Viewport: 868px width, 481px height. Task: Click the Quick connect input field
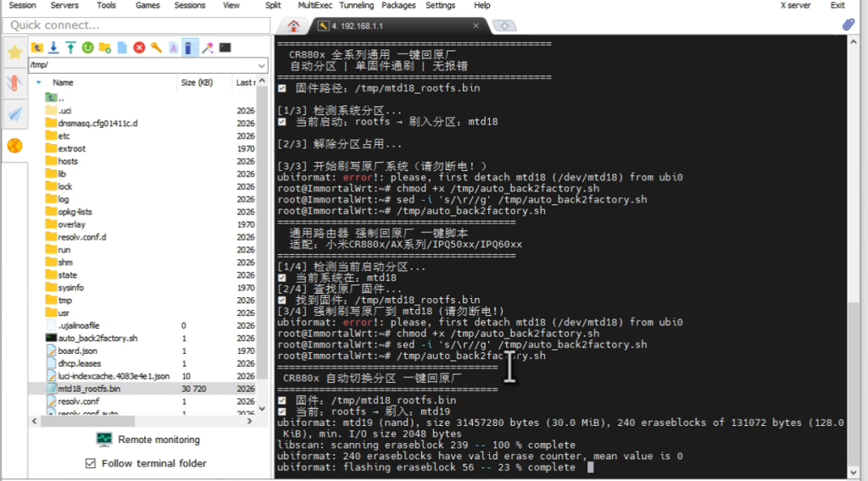(x=136, y=25)
